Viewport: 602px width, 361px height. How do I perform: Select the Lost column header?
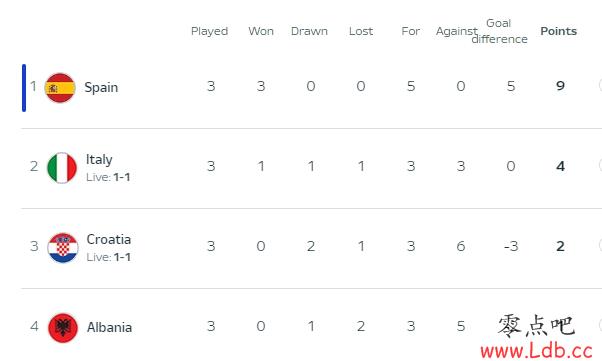361,31
